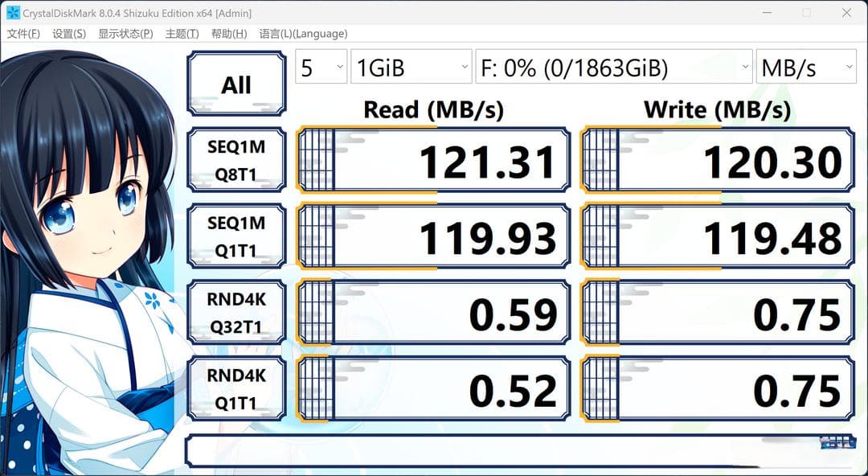
Task: Click the 119.48 write result
Action: click(718, 236)
